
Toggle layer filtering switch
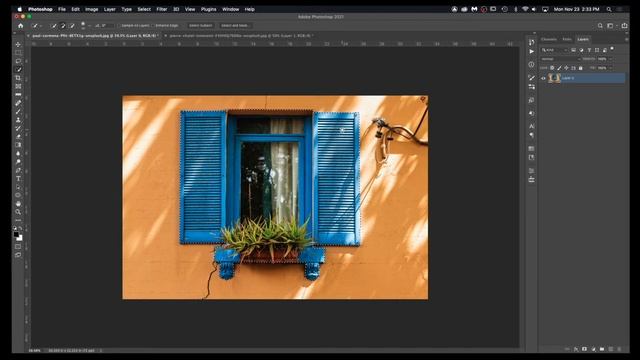click(x=612, y=49)
